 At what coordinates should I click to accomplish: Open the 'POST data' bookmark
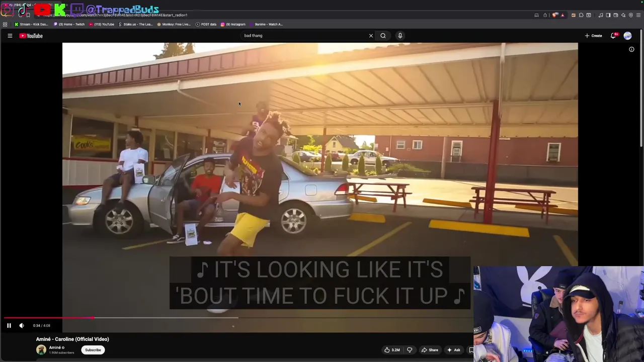[206, 24]
